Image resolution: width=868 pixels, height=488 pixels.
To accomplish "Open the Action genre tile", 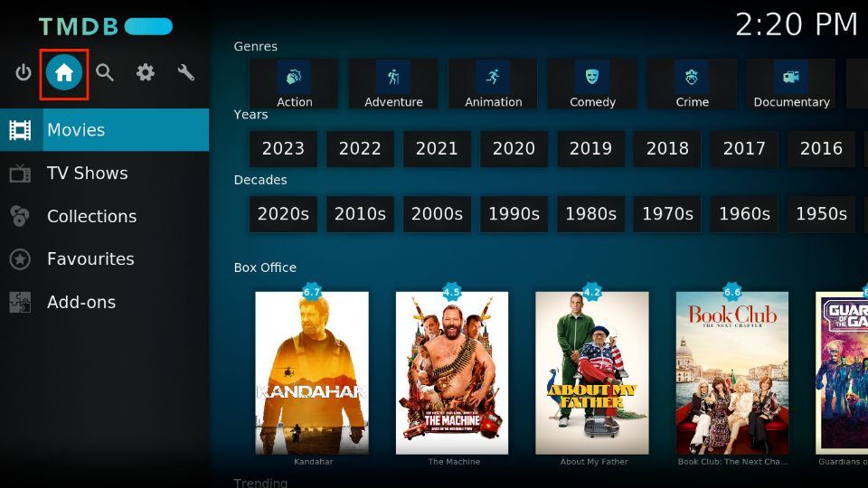I will pos(294,83).
